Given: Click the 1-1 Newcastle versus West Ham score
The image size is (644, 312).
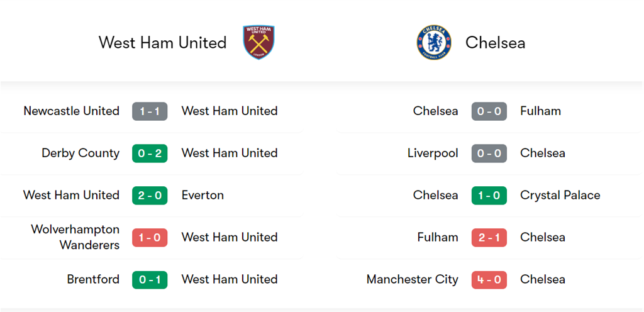Looking at the screenshot, I should [150, 111].
